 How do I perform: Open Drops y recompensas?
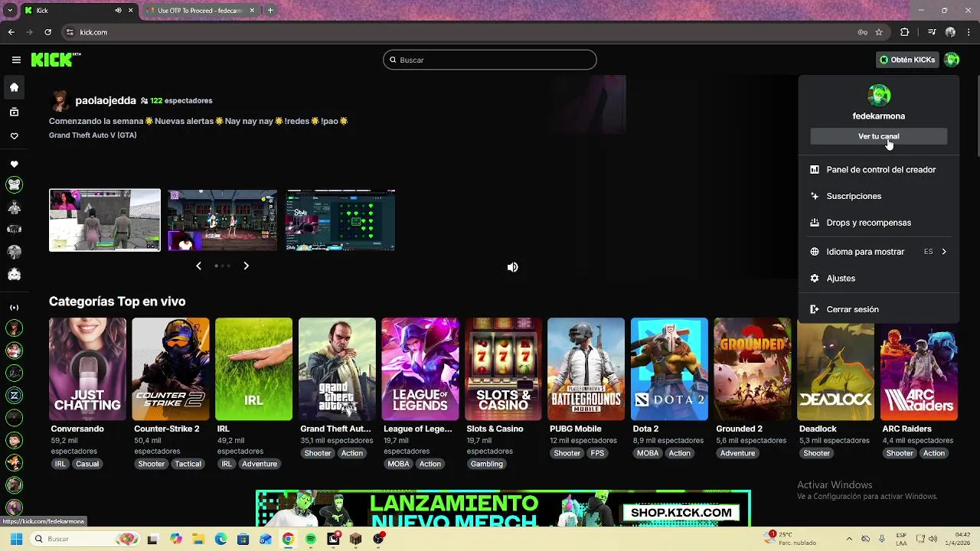tap(879, 223)
